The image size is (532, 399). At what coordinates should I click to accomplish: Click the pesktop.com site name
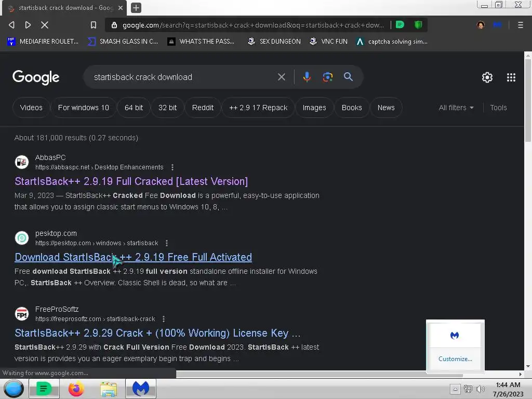point(56,233)
